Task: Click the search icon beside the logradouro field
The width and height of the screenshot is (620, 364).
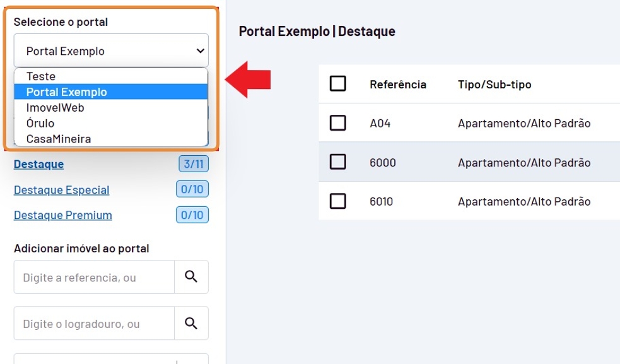Action: pos(191,324)
